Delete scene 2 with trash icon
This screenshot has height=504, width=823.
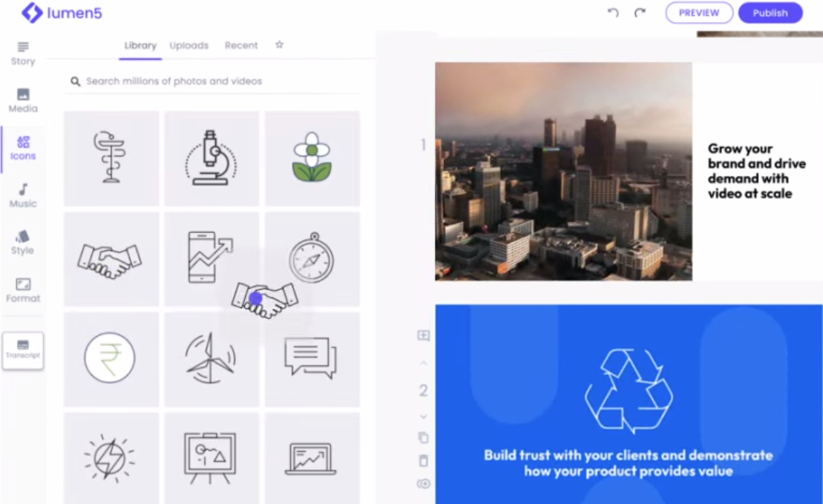click(x=423, y=461)
